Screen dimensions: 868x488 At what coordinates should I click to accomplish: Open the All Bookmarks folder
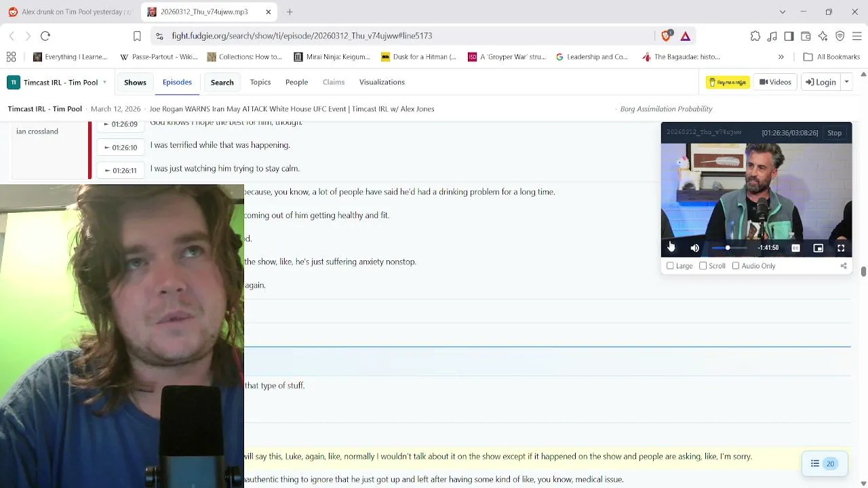point(831,57)
